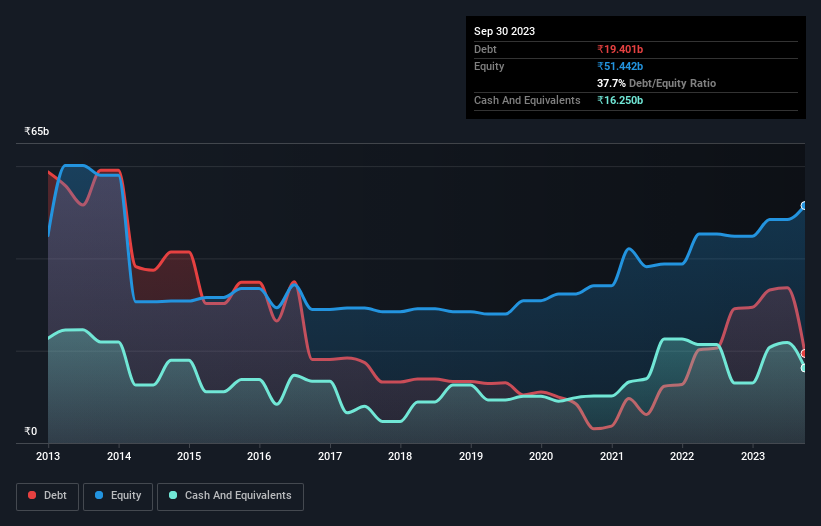Select the ₹51.442b equity value

coord(620,66)
